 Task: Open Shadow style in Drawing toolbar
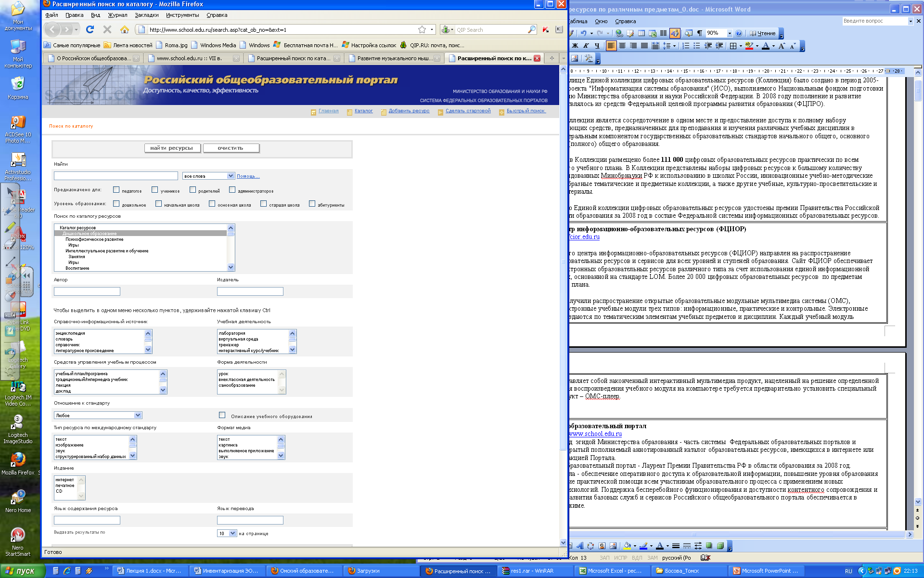tap(709, 546)
